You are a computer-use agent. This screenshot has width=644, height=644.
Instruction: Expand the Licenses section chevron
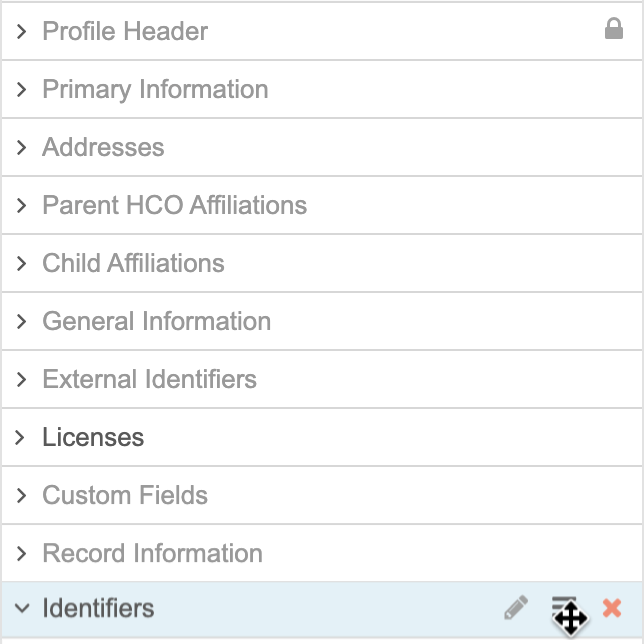click(19, 437)
